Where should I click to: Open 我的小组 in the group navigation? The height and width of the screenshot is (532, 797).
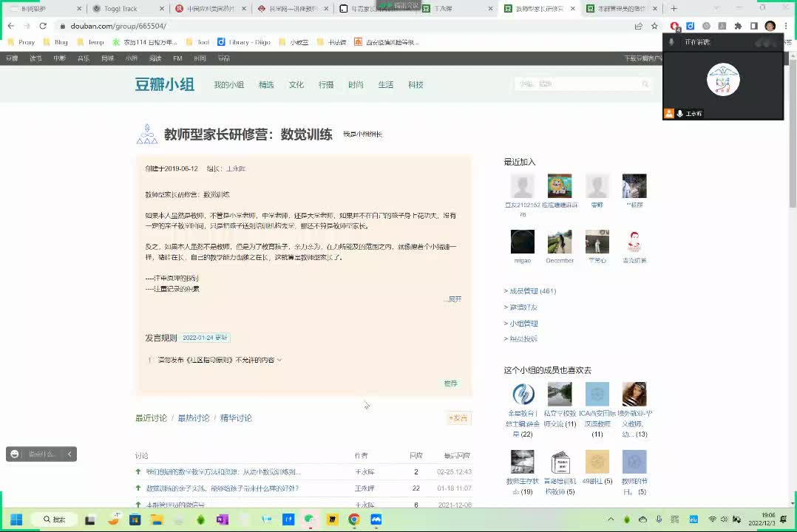pyautogui.click(x=228, y=85)
